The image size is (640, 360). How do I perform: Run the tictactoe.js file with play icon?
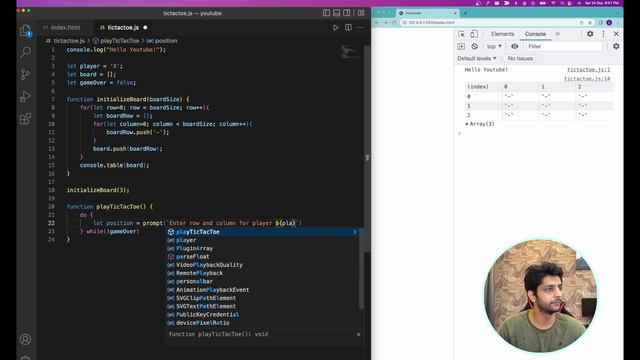pos(336,27)
